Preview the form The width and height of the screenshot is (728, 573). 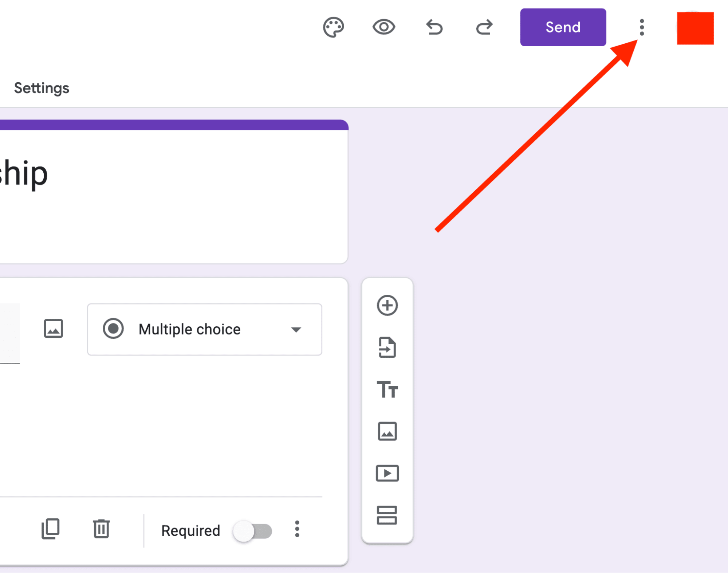point(383,27)
